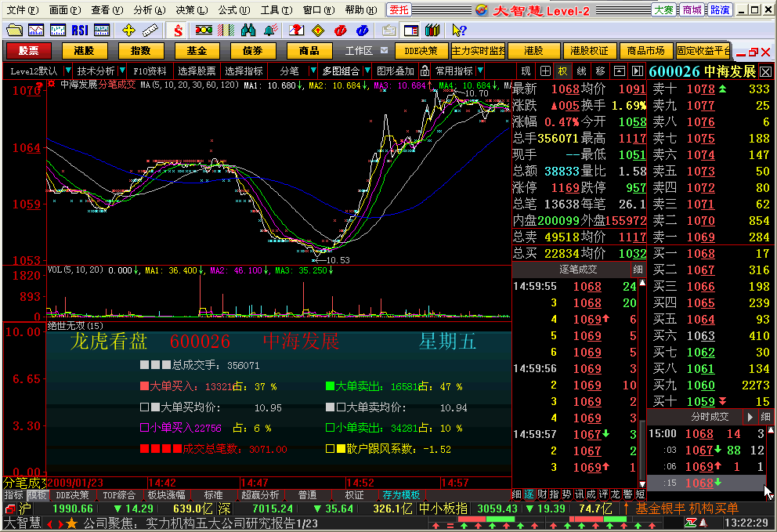777x532 pixels.
Task: Select the 龙 tab in bottom info strip
Action: [615, 494]
